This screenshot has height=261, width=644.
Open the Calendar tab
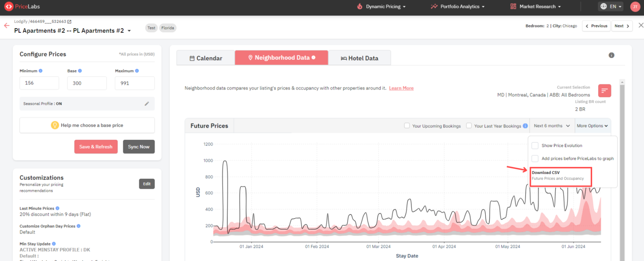[205, 58]
